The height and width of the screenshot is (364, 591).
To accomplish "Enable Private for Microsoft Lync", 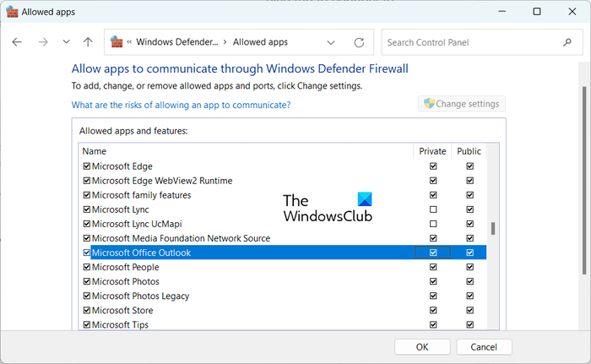I will point(433,209).
